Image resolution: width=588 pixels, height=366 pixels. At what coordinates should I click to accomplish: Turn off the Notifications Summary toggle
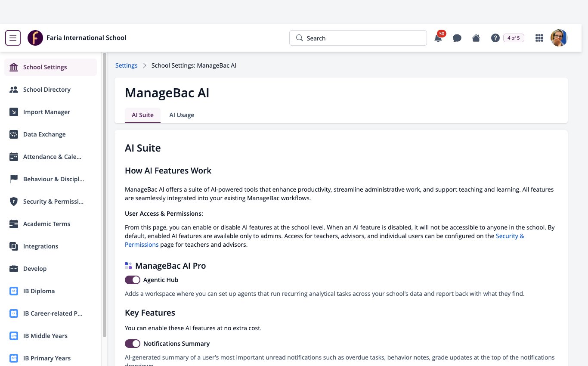pos(133,344)
